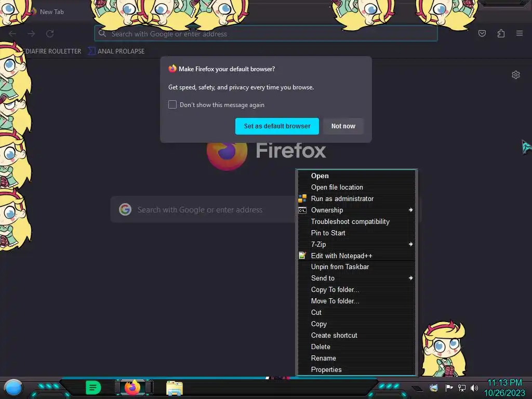Screen dimensions: 532x399
Task: Select Create shortcut
Action: [x=356, y=335]
